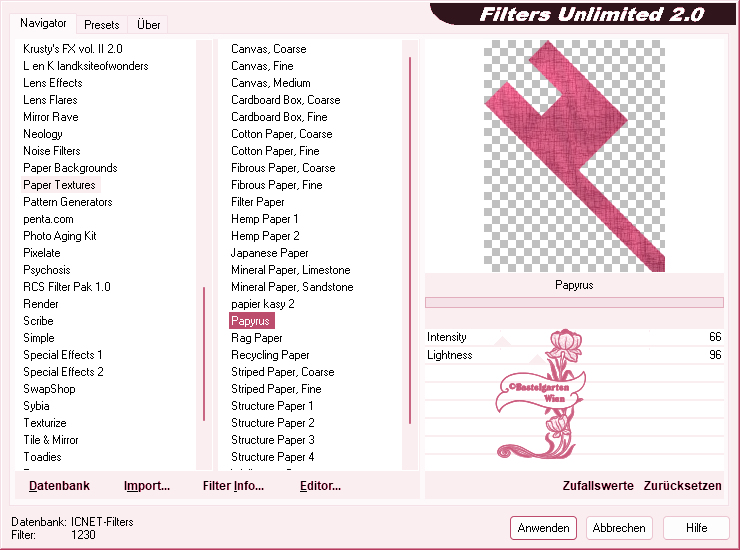
Task: Select Scribe category
Action: (38, 321)
